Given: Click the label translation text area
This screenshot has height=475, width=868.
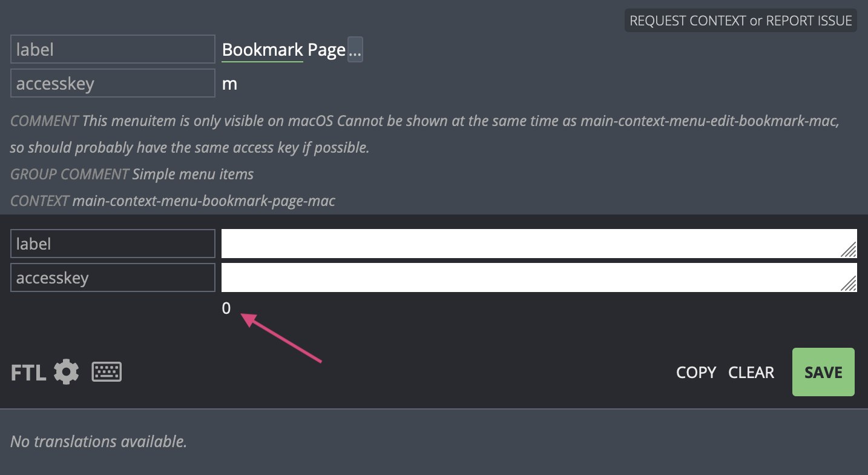Looking at the screenshot, I should [539, 243].
